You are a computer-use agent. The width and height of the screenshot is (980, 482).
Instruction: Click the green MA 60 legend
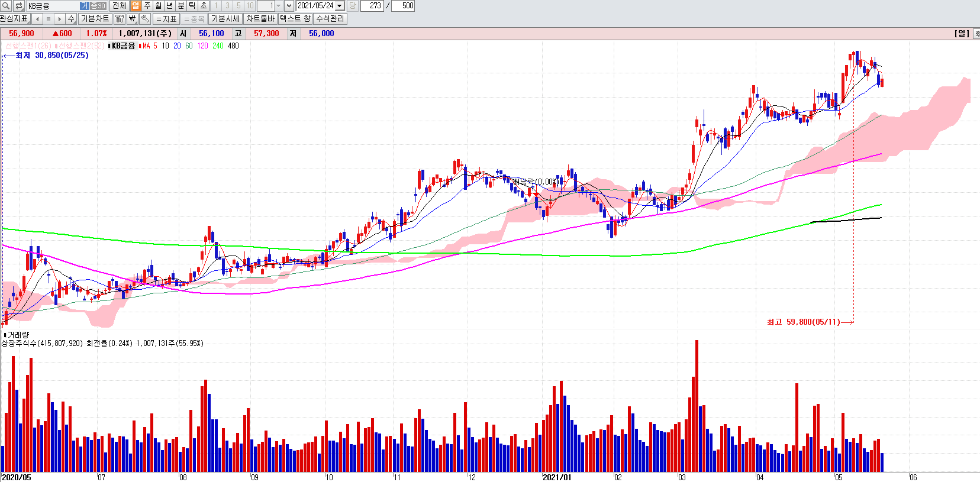[189, 46]
